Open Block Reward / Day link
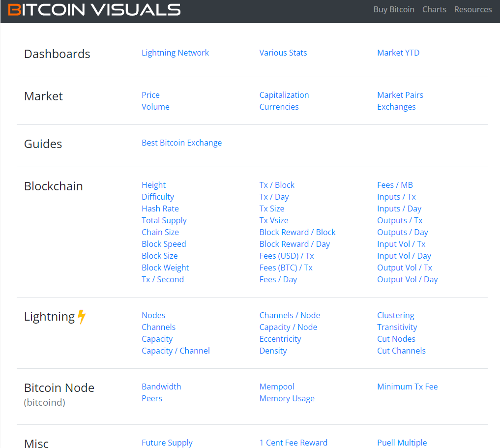The width and height of the screenshot is (500, 448). [294, 244]
